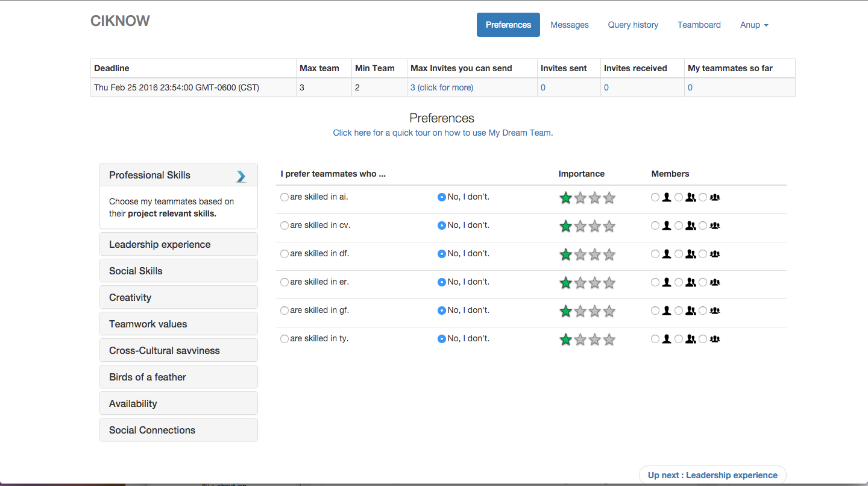868x486 pixels.
Task: Expand the Leadership experience section
Action: coord(178,244)
